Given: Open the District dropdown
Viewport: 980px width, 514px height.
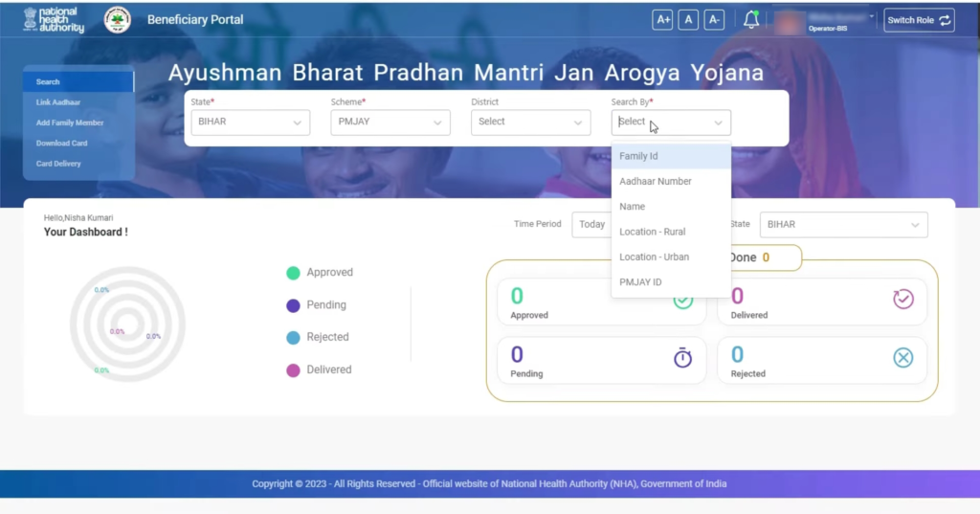Looking at the screenshot, I should [x=530, y=122].
